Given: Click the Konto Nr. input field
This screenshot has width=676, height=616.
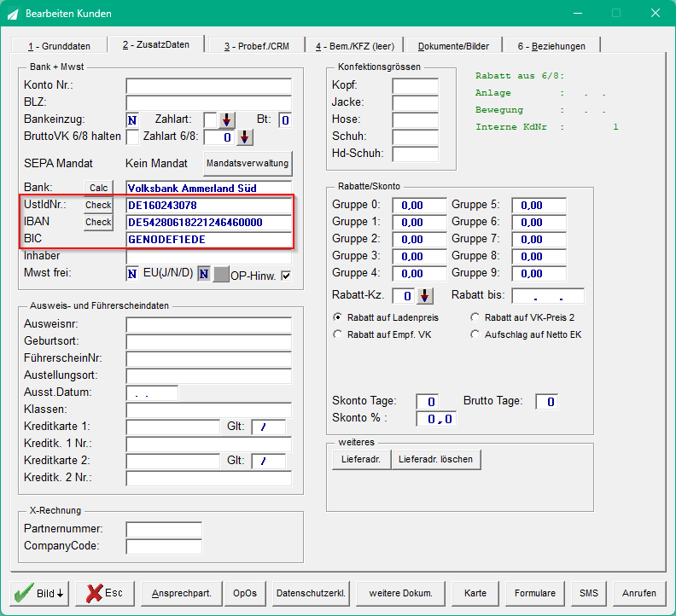Looking at the screenshot, I should pyautogui.click(x=208, y=86).
